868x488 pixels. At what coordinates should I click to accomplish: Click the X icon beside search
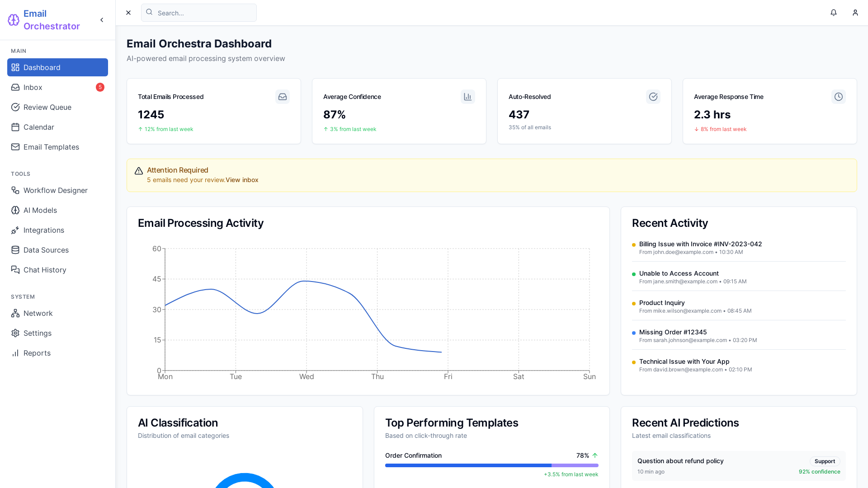128,13
